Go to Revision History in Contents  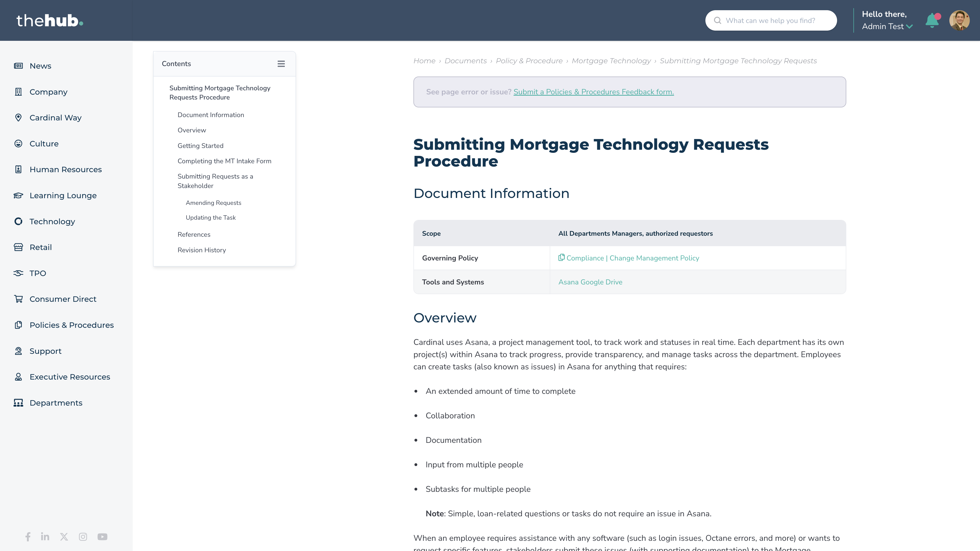pyautogui.click(x=202, y=250)
